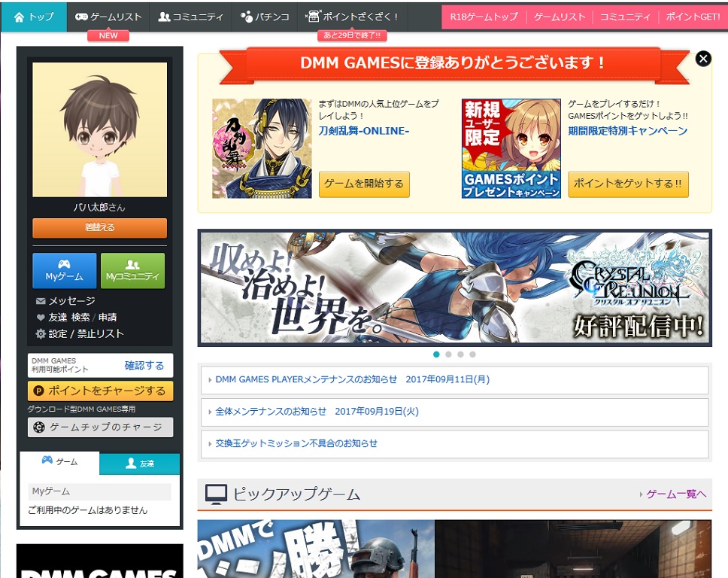728x578 pixels.
Task: Click the heart icon next to 友達
Action: point(41,318)
